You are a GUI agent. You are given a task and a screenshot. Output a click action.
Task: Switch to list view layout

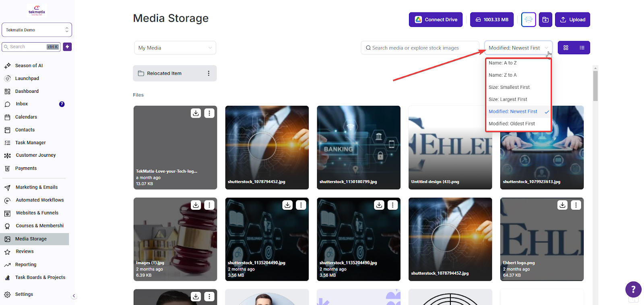click(582, 48)
